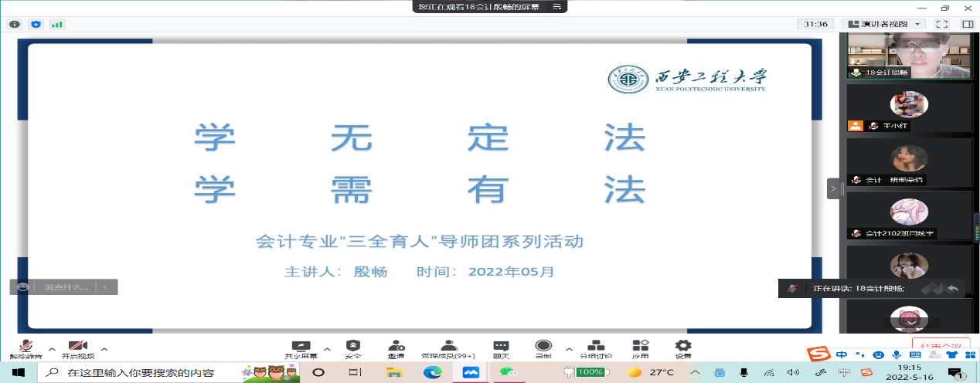Open Breakout Discussion groups icon
Viewport: 980px width, 383px height.
tap(596, 347)
